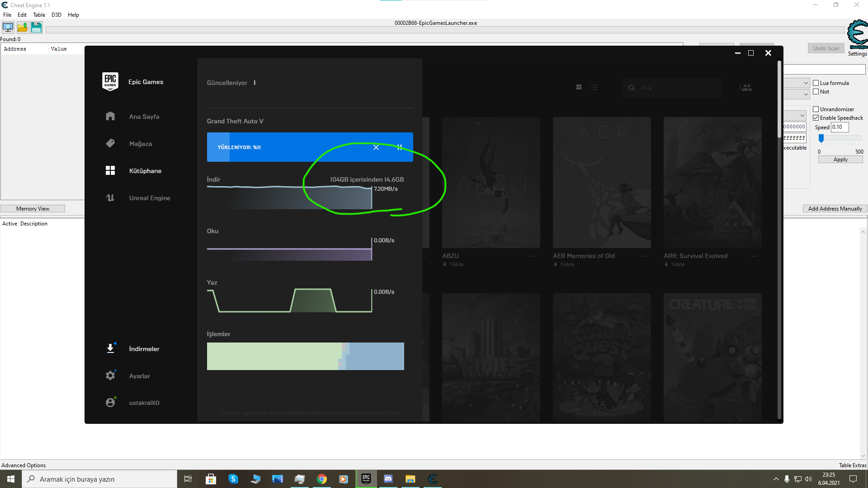Click the Apply speedhack button
The height and width of the screenshot is (488, 868).
click(x=840, y=160)
